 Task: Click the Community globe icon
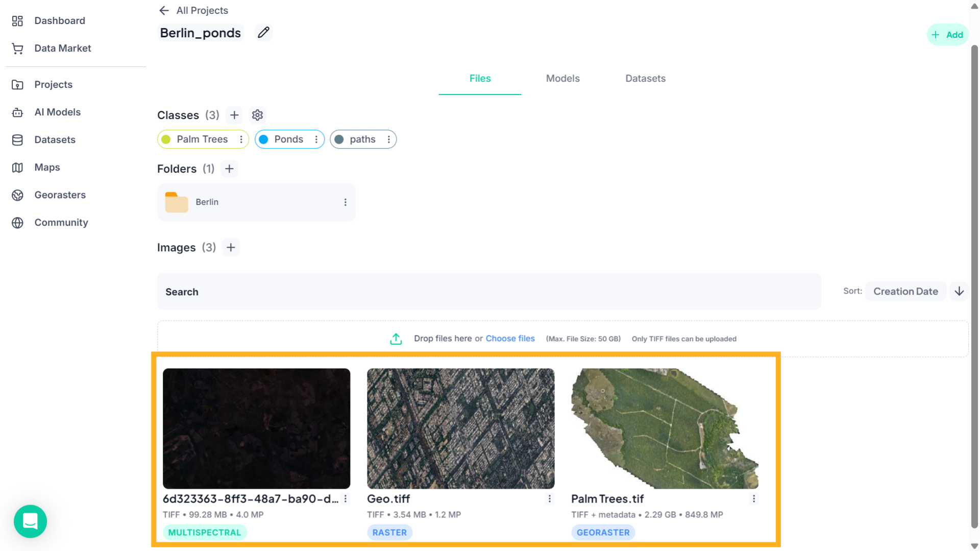[x=17, y=223]
